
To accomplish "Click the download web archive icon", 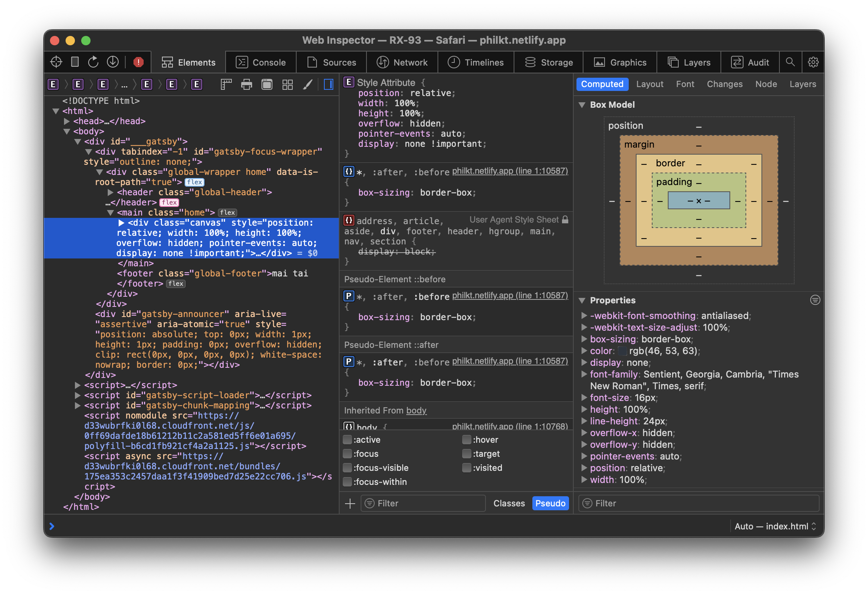I will tap(113, 62).
